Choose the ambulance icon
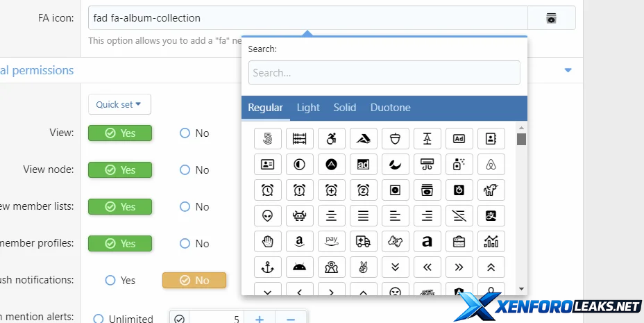 (x=363, y=242)
